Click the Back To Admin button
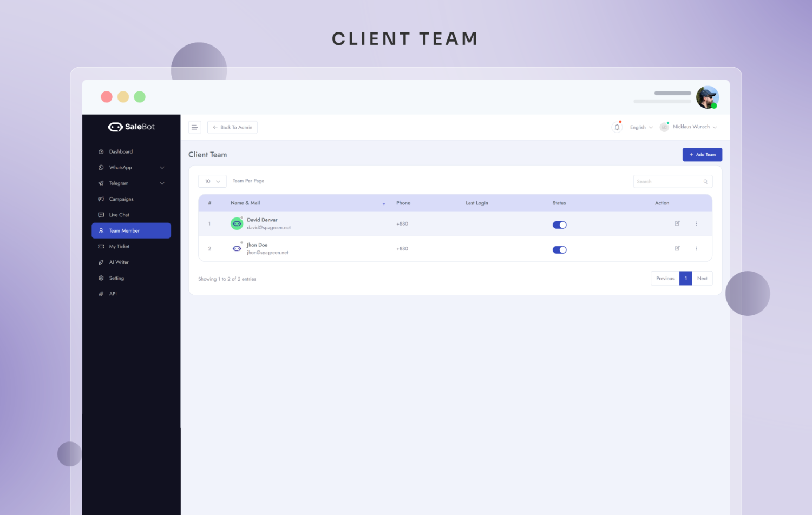 coord(232,127)
